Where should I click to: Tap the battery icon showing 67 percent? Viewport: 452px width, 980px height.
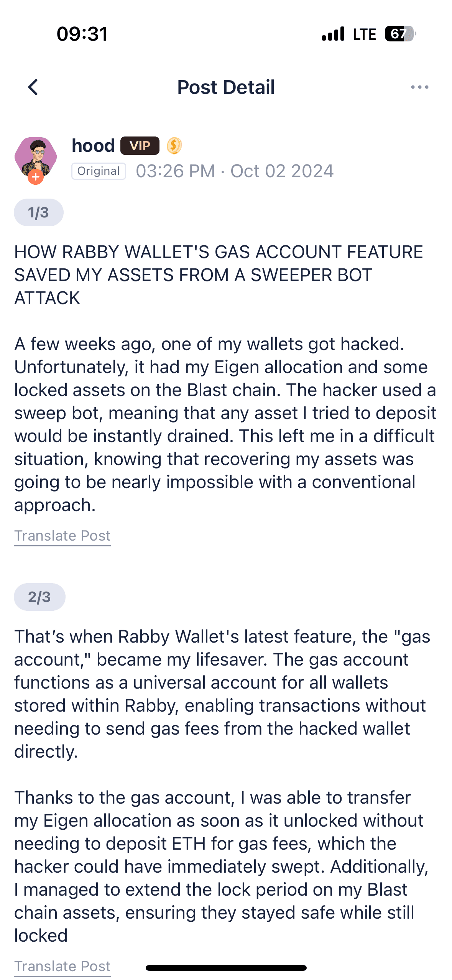(399, 34)
